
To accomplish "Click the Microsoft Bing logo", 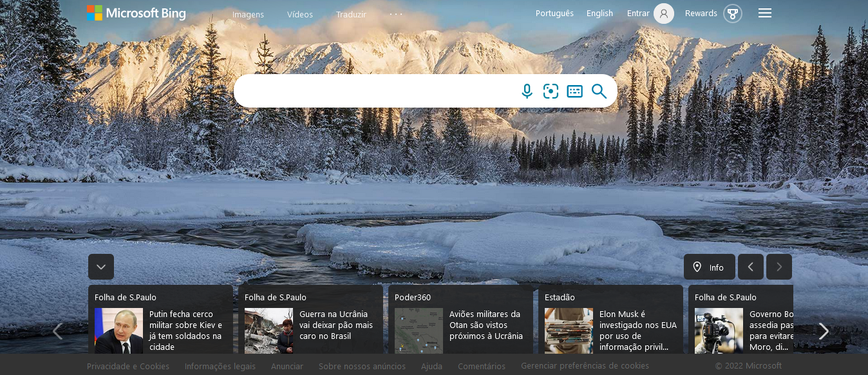I will (x=137, y=14).
